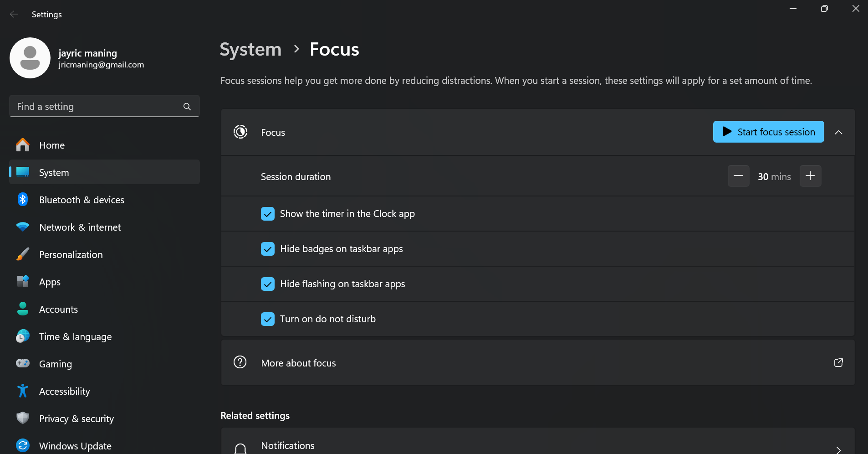
Task: Click the Privacy & security shield icon
Action: point(23,418)
